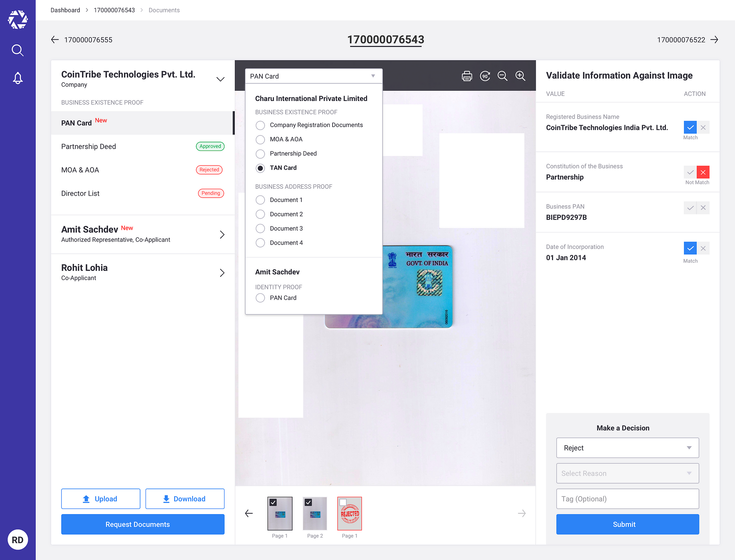
Task: Open the Reject decision dropdown
Action: (628, 448)
